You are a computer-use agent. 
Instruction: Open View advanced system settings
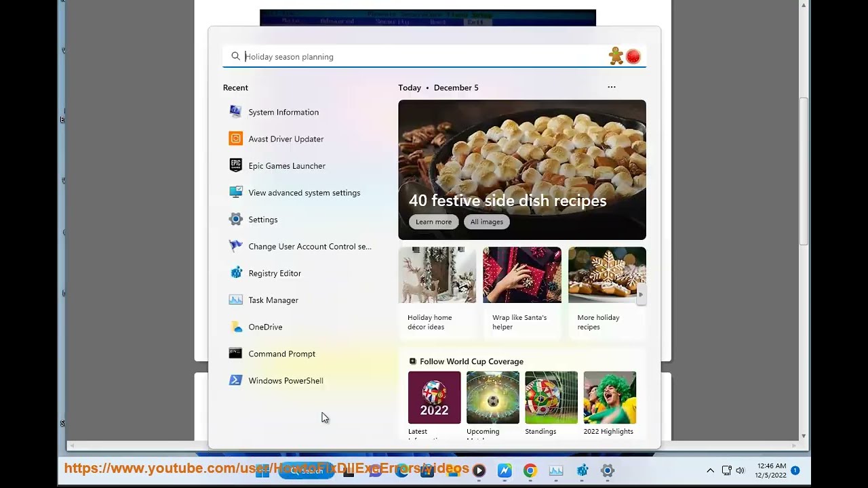(x=304, y=192)
